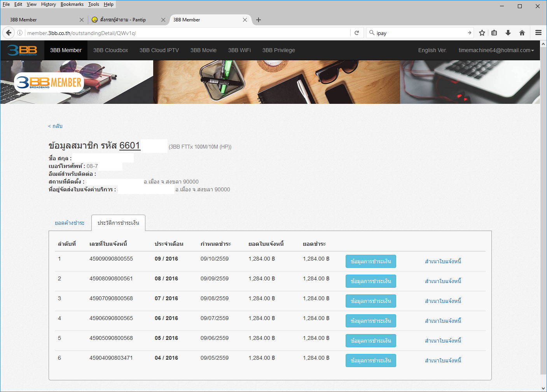
Task: Show bookmarks list icon
Action: [x=494, y=33]
